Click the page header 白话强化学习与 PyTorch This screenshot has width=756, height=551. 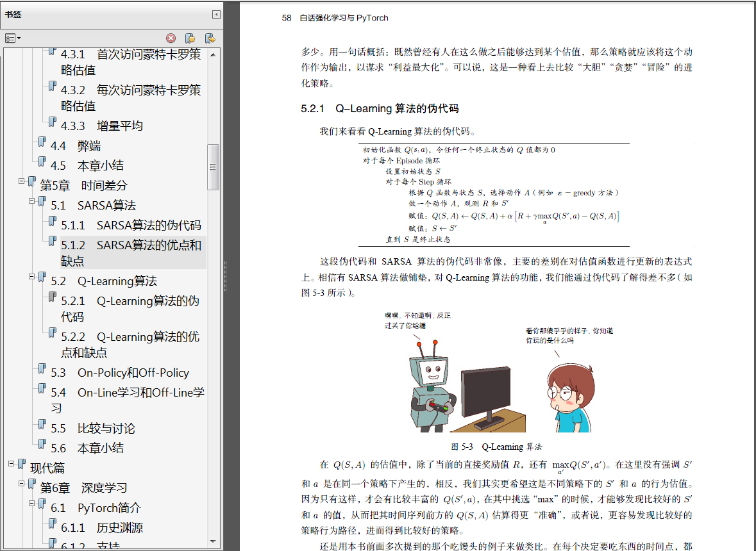click(x=344, y=18)
